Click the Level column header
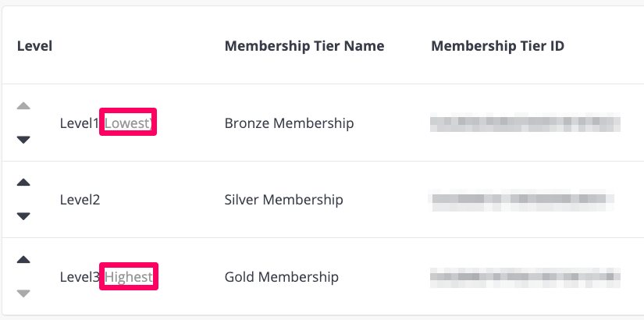The image size is (644, 320). [34, 46]
